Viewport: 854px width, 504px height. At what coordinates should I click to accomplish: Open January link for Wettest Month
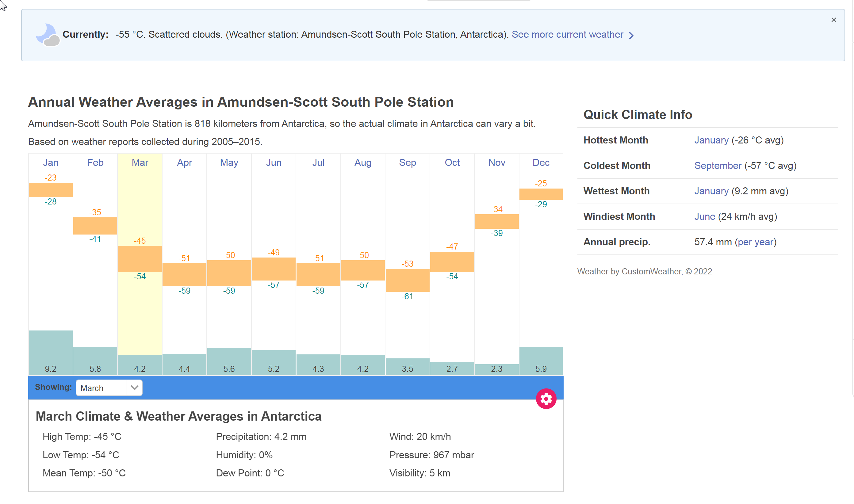[711, 191]
